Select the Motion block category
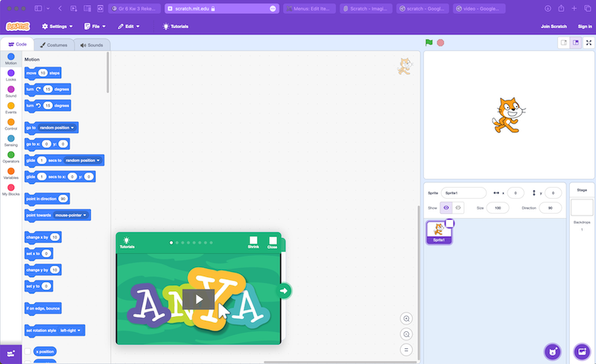 10,59
